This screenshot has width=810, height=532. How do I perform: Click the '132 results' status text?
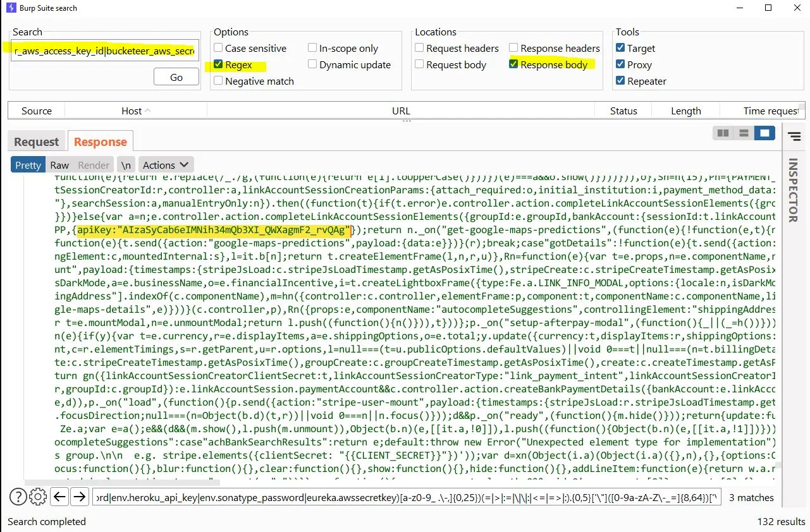click(780, 521)
